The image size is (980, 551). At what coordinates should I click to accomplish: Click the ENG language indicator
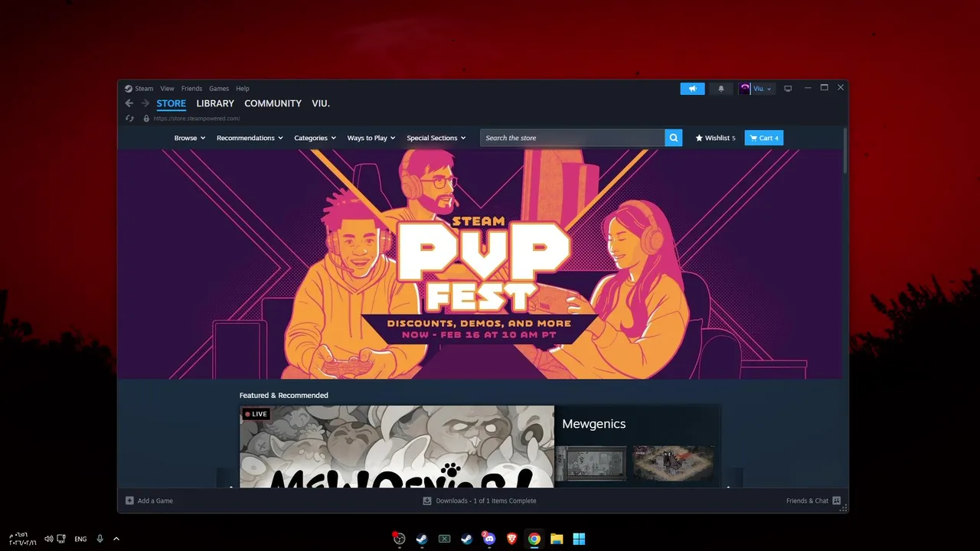[80, 539]
